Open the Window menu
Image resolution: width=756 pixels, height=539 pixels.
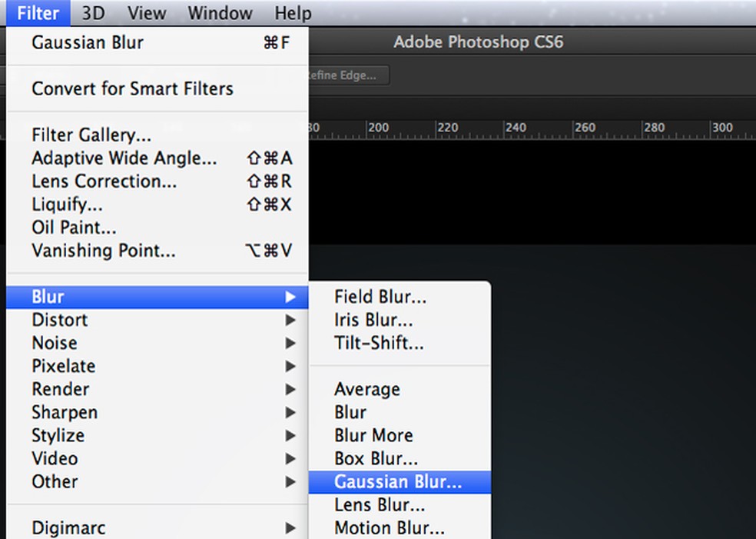[x=220, y=13]
